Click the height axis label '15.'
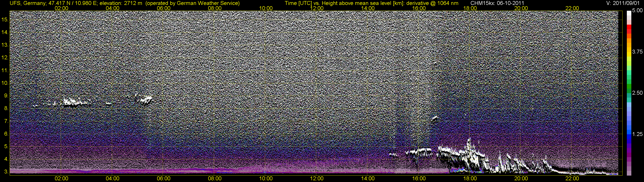The height and width of the screenshot is (182, 644). click(x=5, y=19)
